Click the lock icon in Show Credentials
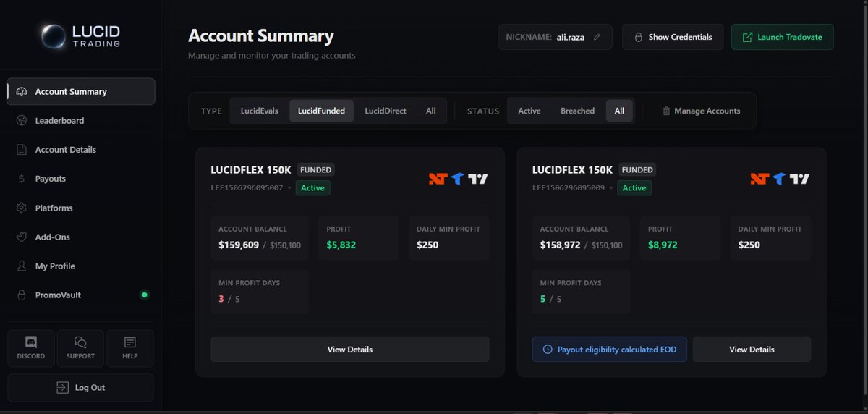This screenshot has height=414, width=868. pyautogui.click(x=639, y=37)
